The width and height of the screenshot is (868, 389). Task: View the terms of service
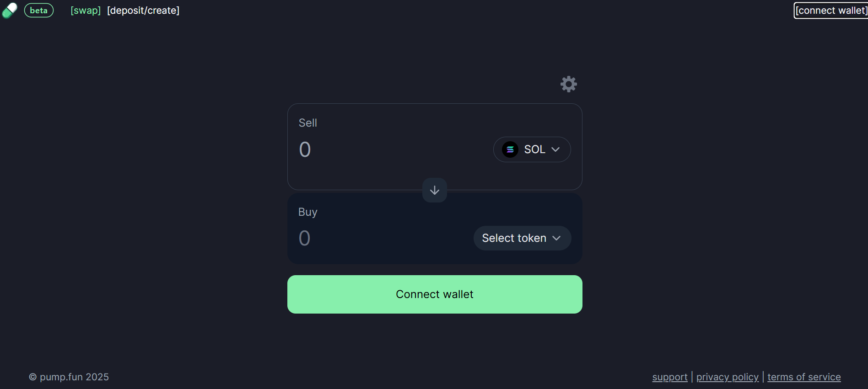(804, 377)
